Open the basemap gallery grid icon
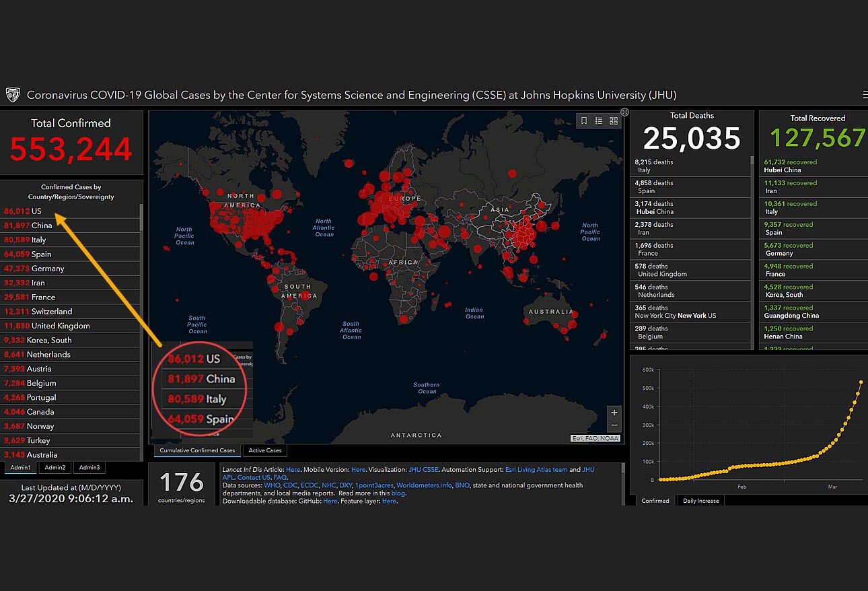This screenshot has height=591, width=868. click(614, 120)
